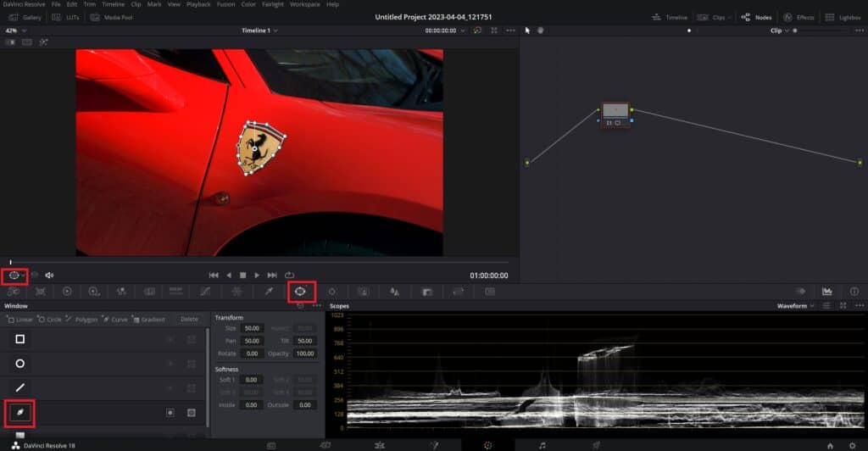Open the Blur and Sharpen palette icon
The image size is (868, 451).
pyautogui.click(x=394, y=292)
